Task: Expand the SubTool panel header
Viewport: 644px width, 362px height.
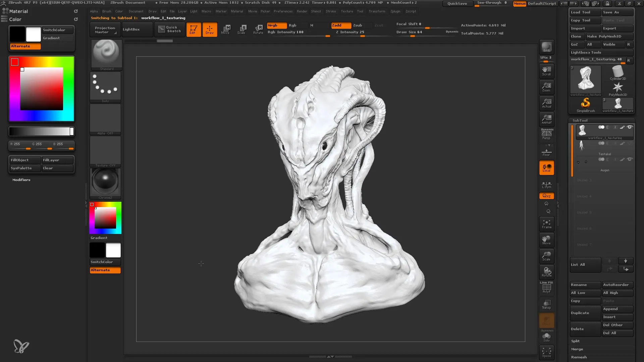Action: pos(580,120)
